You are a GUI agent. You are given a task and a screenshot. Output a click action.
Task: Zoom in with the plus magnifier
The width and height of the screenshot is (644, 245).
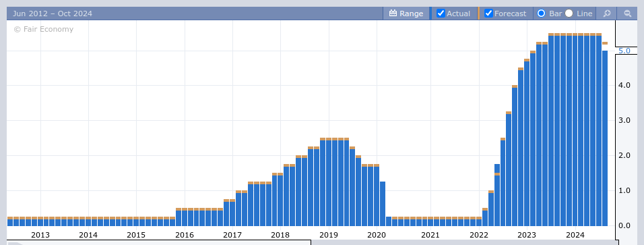607,13
